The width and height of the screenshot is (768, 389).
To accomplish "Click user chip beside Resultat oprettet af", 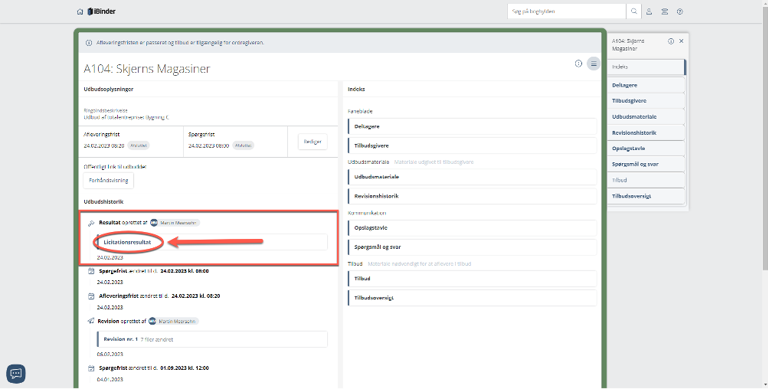I will pos(175,223).
